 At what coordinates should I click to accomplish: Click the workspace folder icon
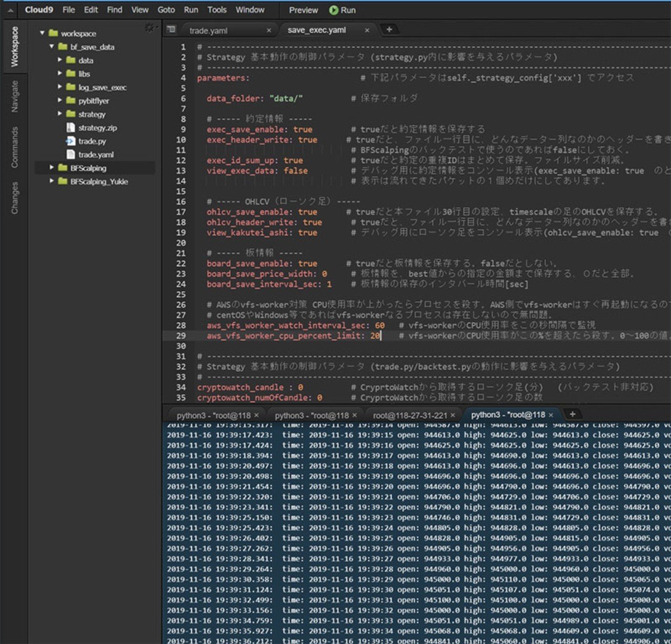pyautogui.click(x=53, y=33)
